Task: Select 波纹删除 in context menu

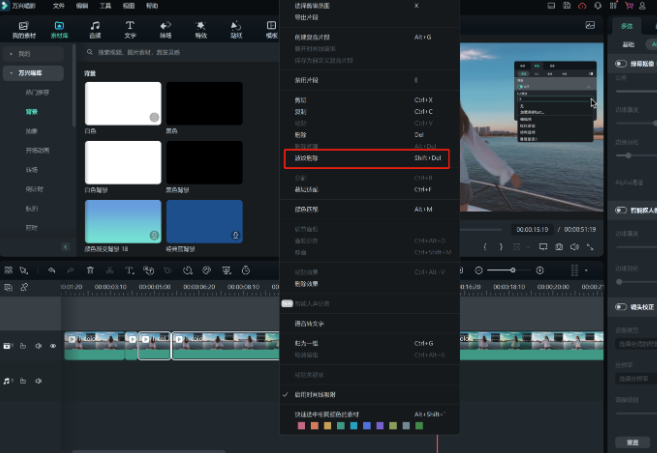Action: pyautogui.click(x=306, y=158)
